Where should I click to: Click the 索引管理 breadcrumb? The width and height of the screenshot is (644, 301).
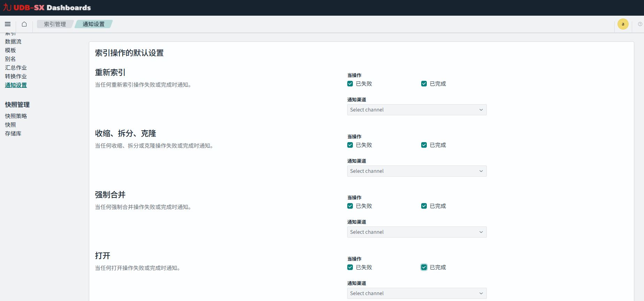click(x=55, y=24)
